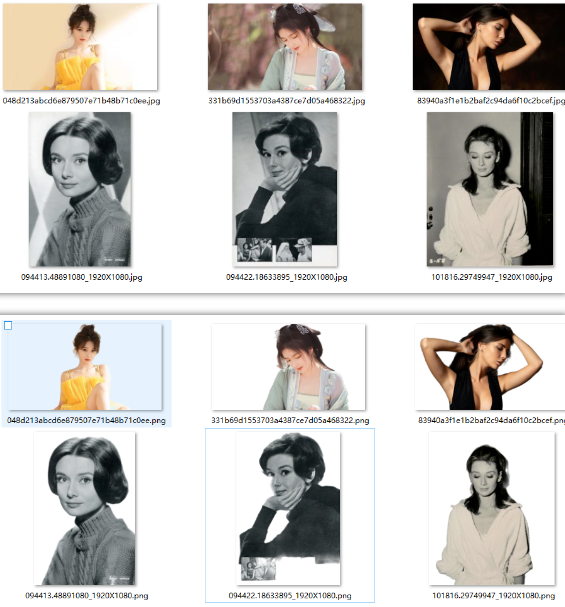Open the yellow dress JPG thumbnail
Viewport: 565px width, 607px height.
[80, 47]
